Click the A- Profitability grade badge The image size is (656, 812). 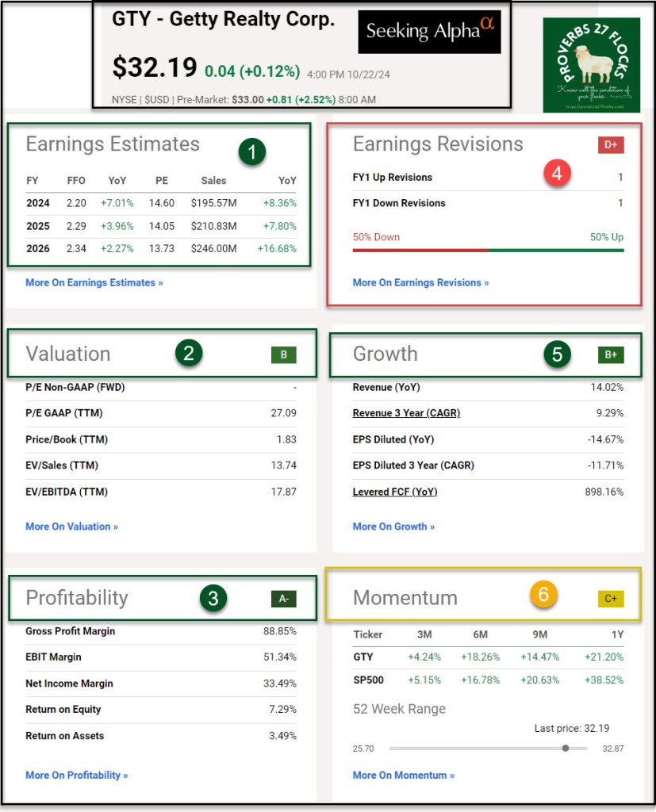(x=283, y=599)
